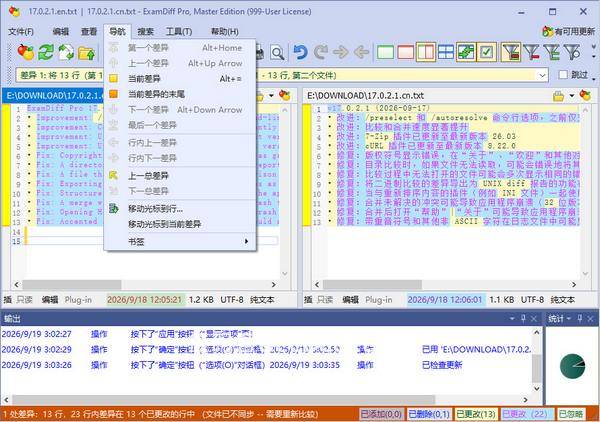This screenshot has width=600, height=422.
Task: Expand the differences list combo box
Action: pos(542,75)
